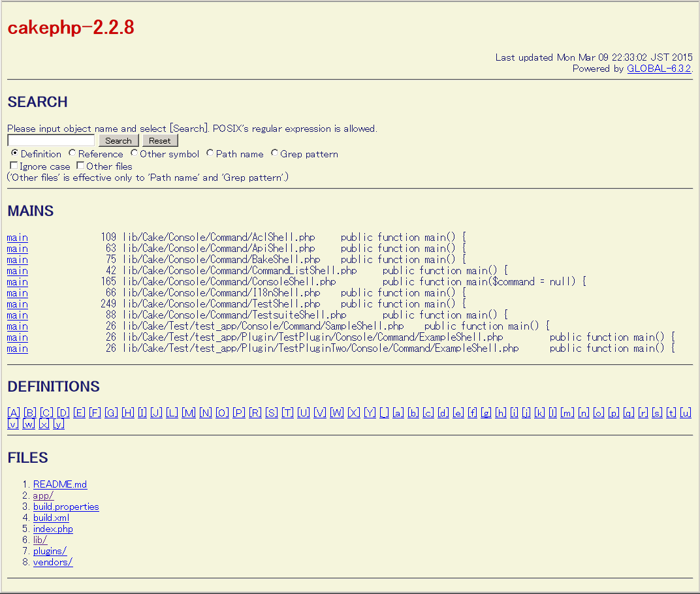The width and height of the screenshot is (700, 594).
Task: Select the Other symbol radio button
Action: (134, 153)
